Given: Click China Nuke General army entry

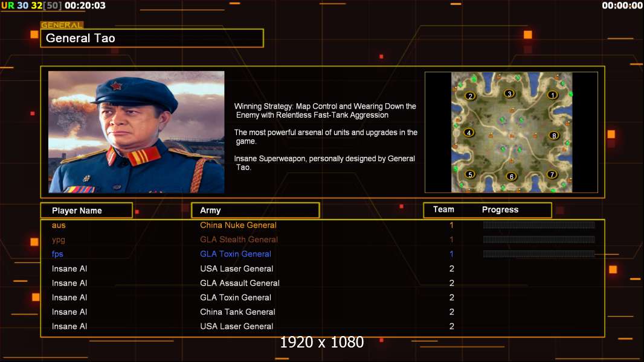Looking at the screenshot, I should click(238, 225).
